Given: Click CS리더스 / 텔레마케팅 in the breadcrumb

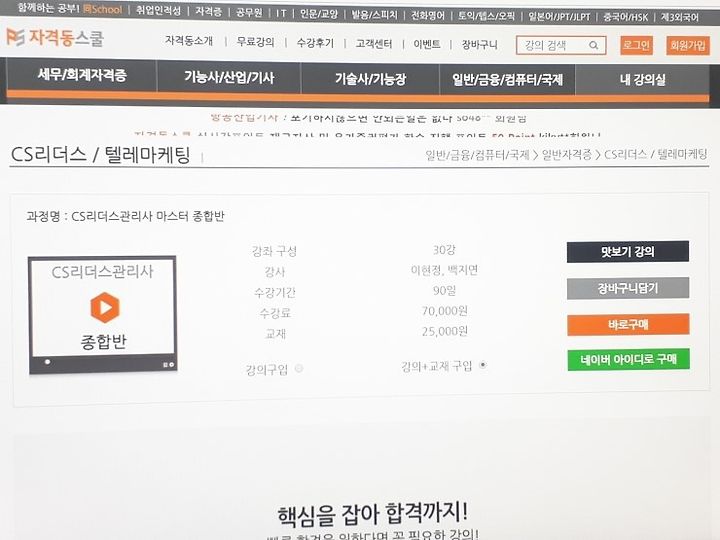Looking at the screenshot, I should click(x=656, y=154).
